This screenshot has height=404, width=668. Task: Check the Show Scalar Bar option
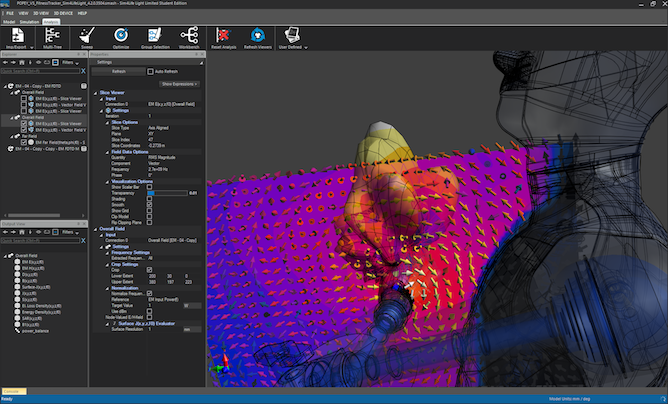[150, 187]
